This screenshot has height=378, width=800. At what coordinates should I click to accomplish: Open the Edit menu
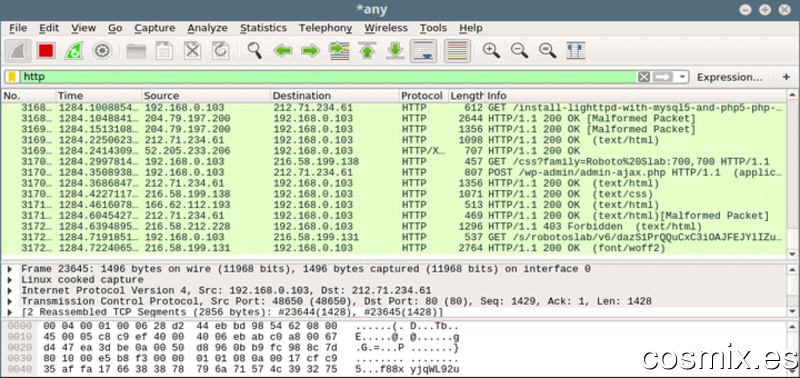click(49, 28)
